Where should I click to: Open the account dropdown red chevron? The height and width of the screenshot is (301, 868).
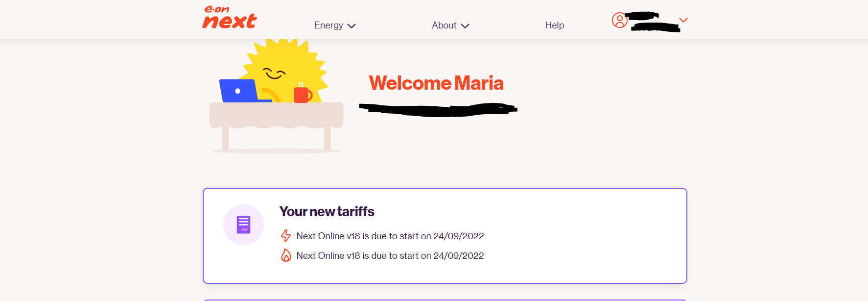coord(683,20)
